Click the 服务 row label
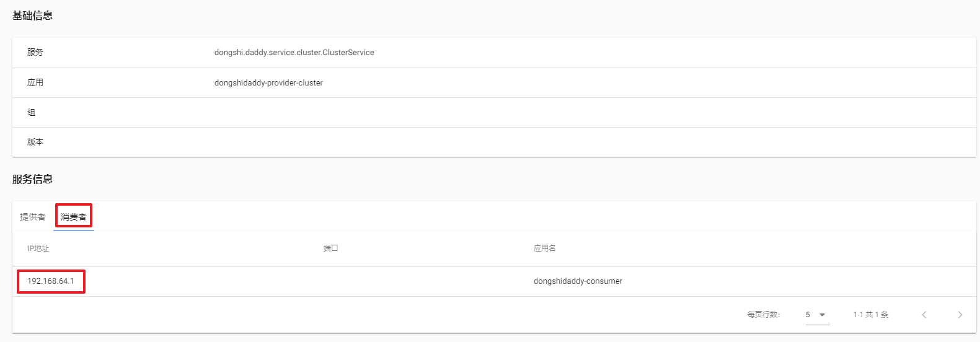This screenshot has width=980, height=342. [35, 53]
